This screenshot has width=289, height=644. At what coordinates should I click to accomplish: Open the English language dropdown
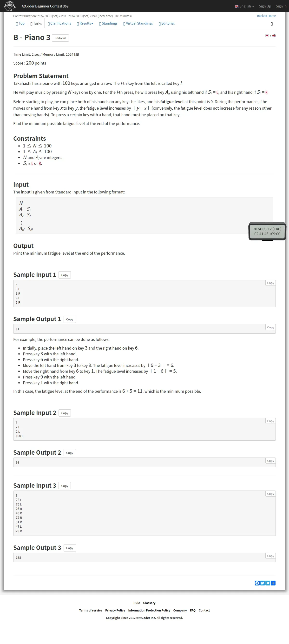click(x=244, y=6)
